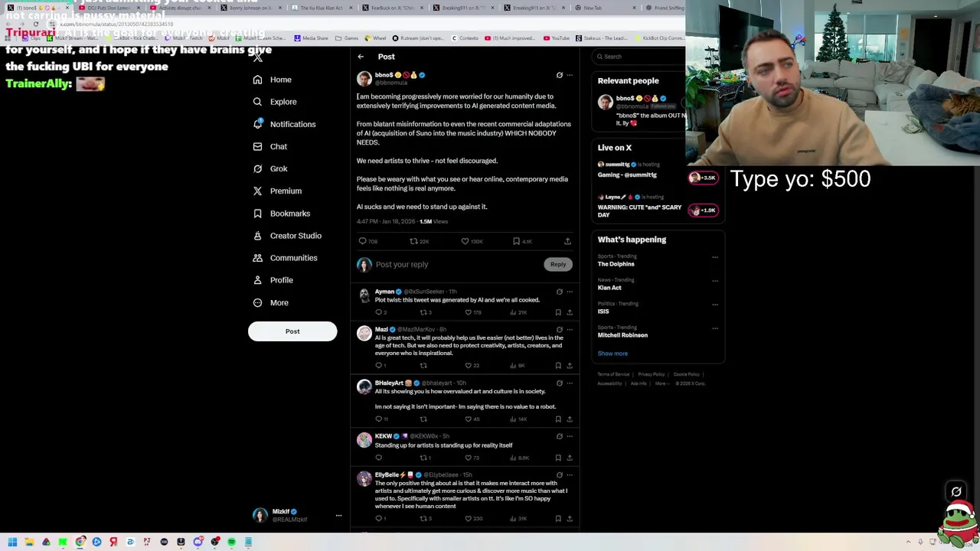Image resolution: width=980 pixels, height=551 pixels.
Task: Open Bookmarks in the sidebar
Action: pos(282,214)
